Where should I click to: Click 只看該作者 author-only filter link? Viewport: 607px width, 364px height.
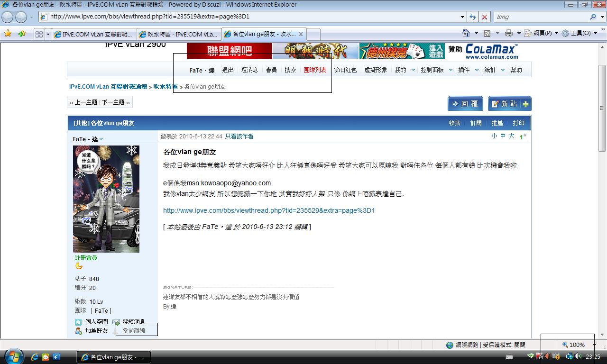(239, 136)
